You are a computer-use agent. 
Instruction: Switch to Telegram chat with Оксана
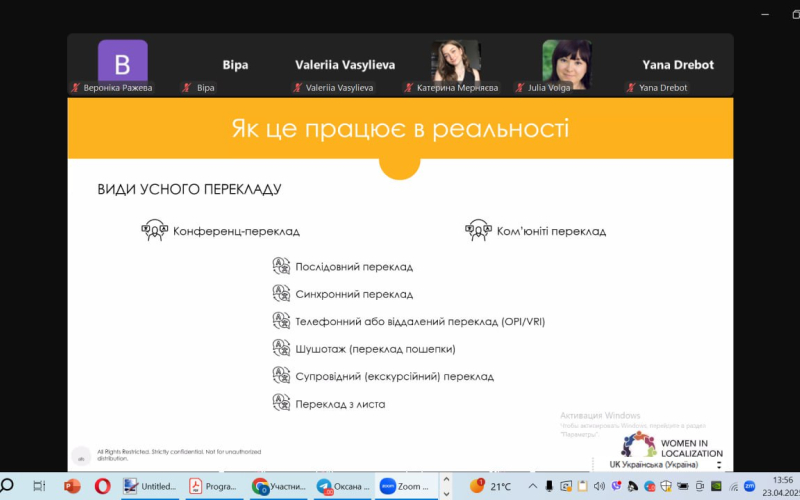point(342,486)
